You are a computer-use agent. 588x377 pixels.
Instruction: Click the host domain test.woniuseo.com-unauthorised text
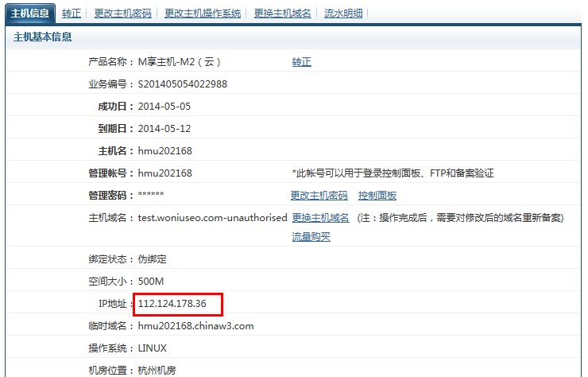[212, 218]
